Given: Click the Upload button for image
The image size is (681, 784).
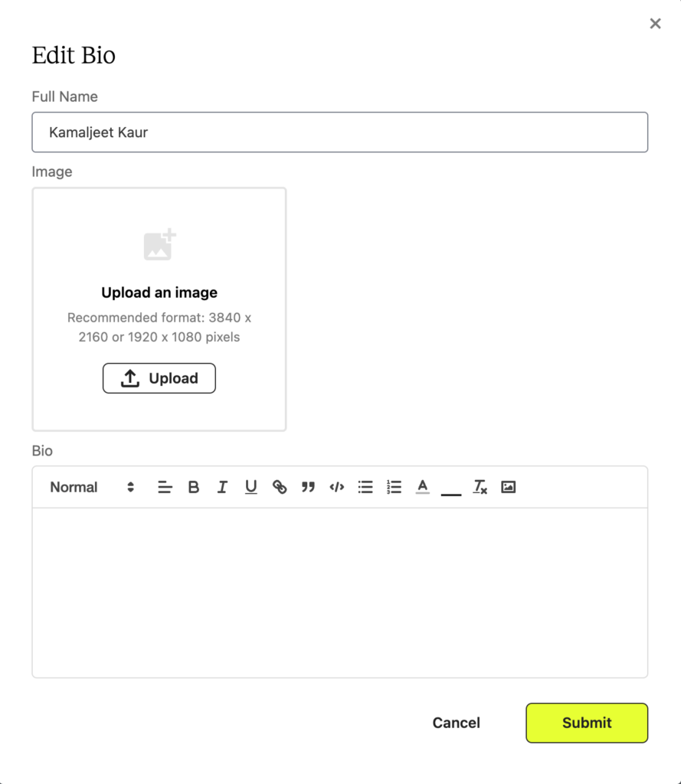Looking at the screenshot, I should click(159, 378).
